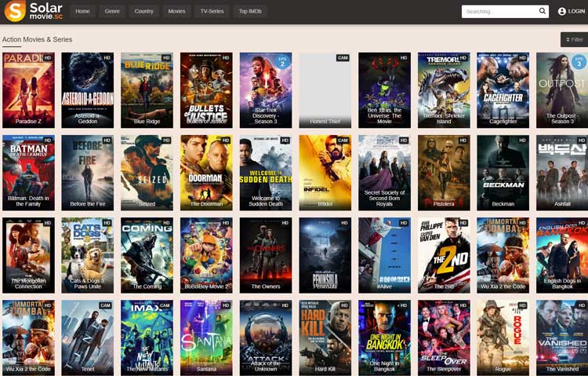
Task: Go to the TV-Series section
Action: (x=212, y=11)
